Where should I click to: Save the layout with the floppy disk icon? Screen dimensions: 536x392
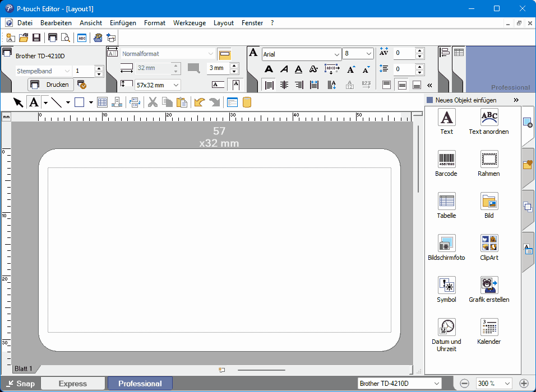click(x=36, y=38)
